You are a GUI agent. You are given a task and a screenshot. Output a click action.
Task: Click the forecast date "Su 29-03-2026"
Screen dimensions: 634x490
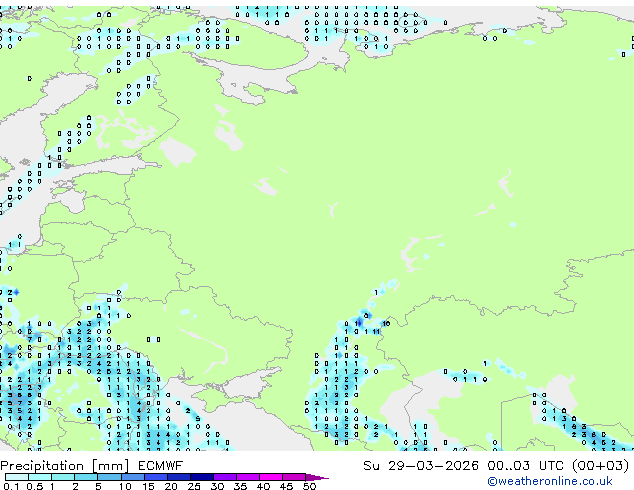[x=421, y=466]
